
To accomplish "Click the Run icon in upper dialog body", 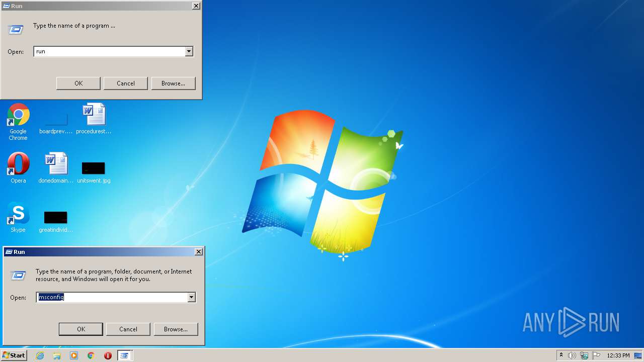I will tap(16, 30).
